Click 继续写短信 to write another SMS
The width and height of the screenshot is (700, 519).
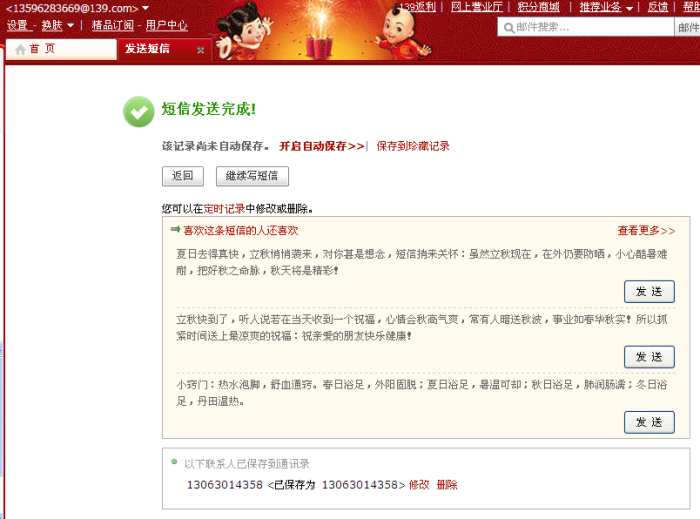(252, 176)
